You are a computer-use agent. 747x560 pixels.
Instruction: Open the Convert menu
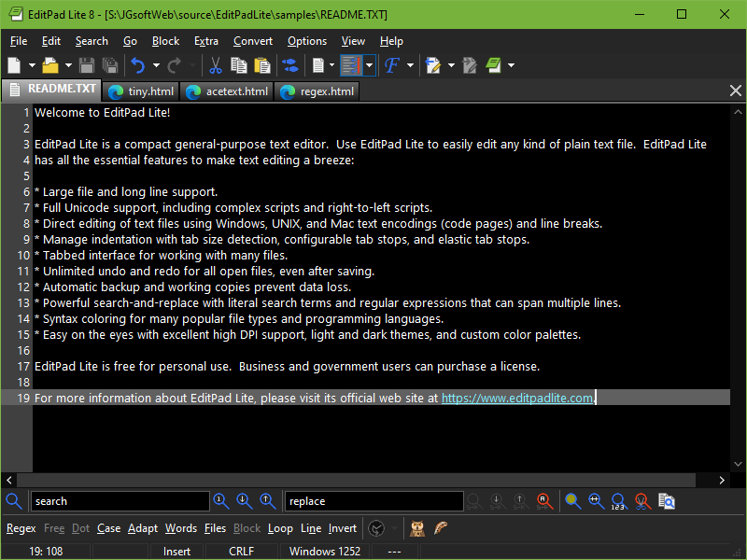(252, 41)
